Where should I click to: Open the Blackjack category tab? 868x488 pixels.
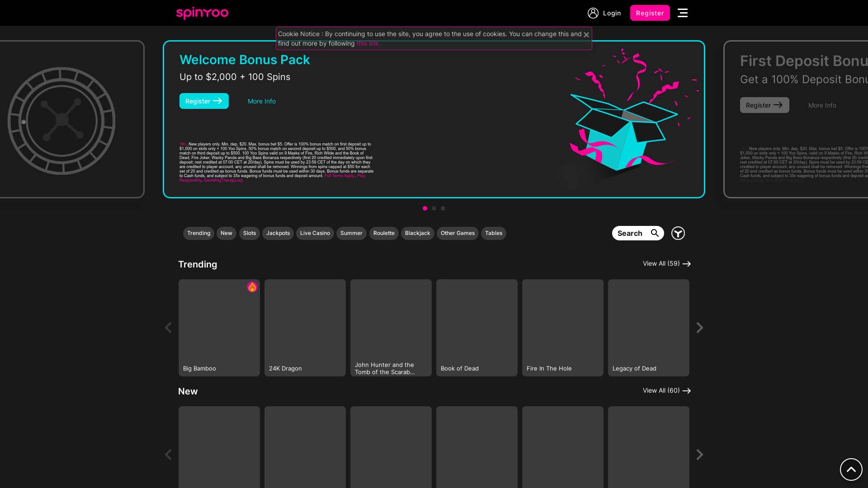tap(417, 233)
